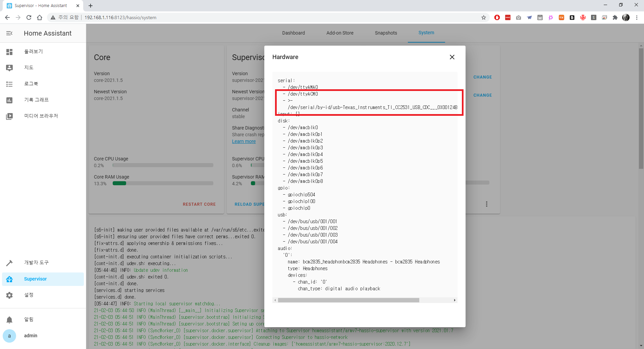Click the core-2021.1.5 version text
The height and width of the screenshot is (349, 644).
point(108,80)
